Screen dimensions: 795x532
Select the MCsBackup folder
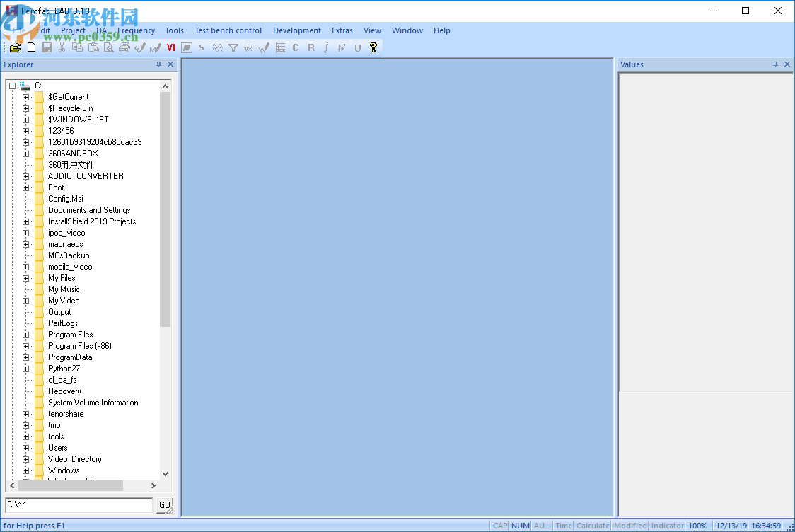coord(69,255)
